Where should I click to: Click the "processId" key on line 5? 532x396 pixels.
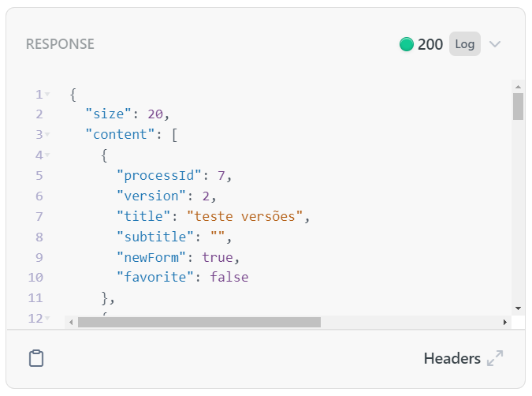pyautogui.click(x=159, y=176)
